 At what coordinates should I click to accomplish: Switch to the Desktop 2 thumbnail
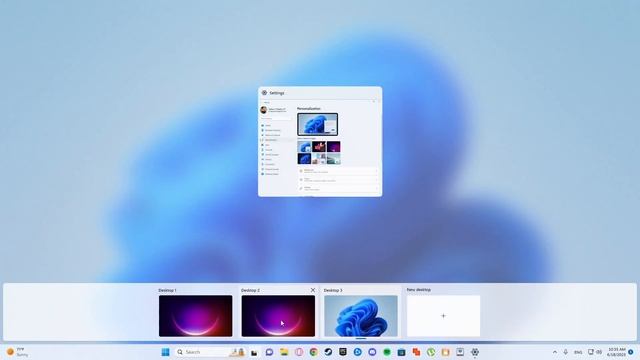click(278, 316)
